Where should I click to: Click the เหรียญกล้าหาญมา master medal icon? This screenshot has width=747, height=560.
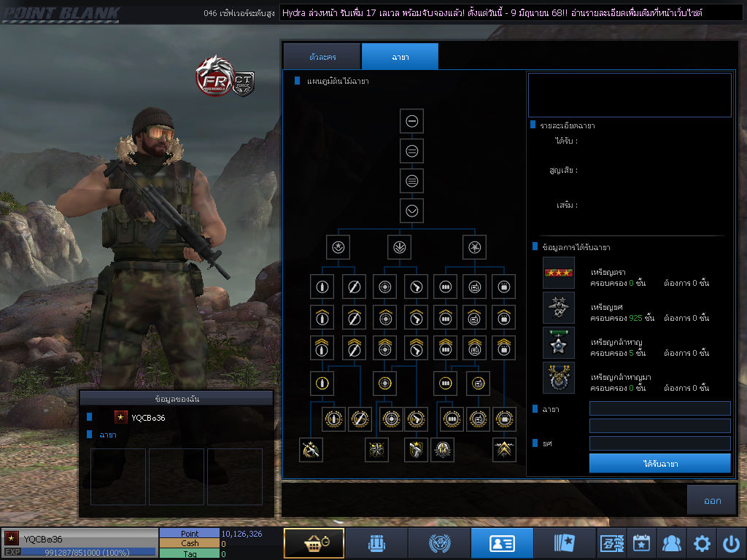pyautogui.click(x=559, y=378)
